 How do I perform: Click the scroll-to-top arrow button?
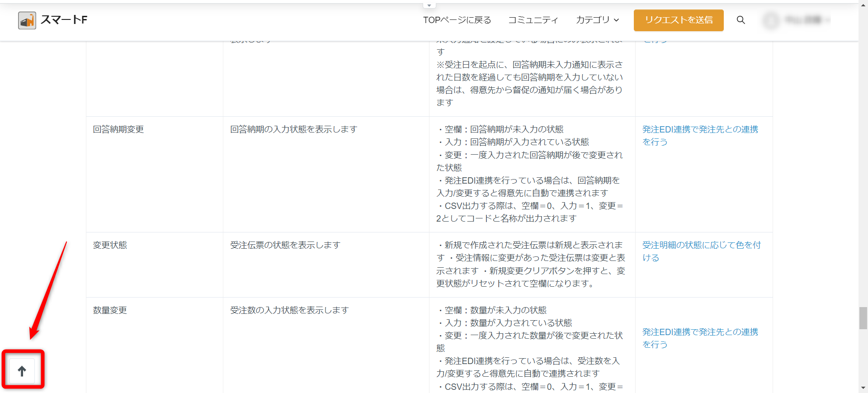[22, 371]
